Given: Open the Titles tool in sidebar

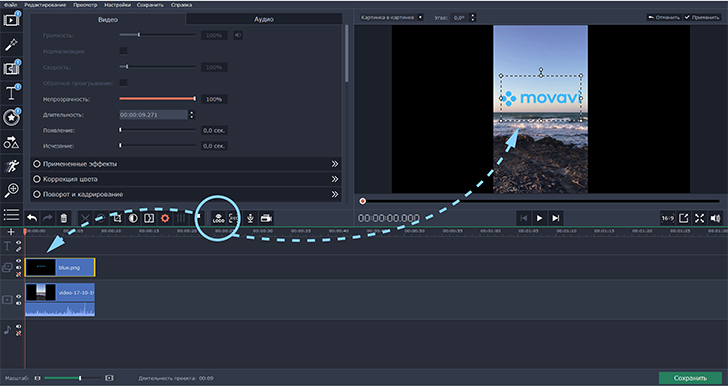Looking at the screenshot, I should click(11, 93).
